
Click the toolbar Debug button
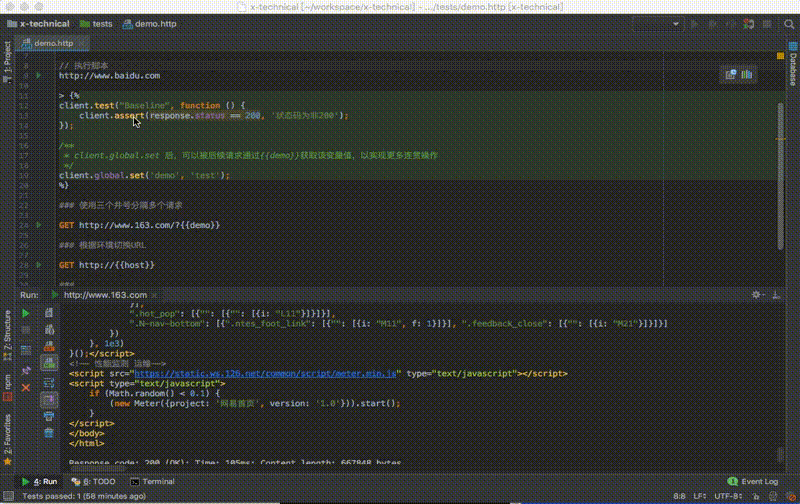[x=713, y=24]
